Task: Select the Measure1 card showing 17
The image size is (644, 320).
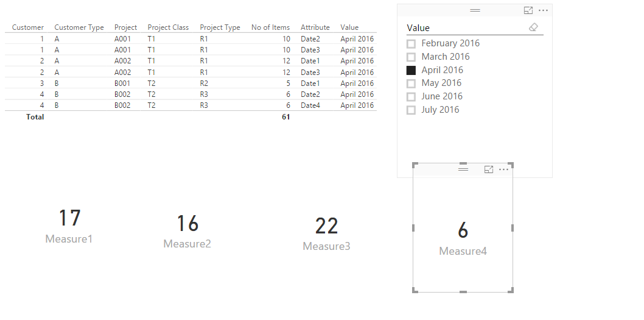Action: [x=69, y=226]
